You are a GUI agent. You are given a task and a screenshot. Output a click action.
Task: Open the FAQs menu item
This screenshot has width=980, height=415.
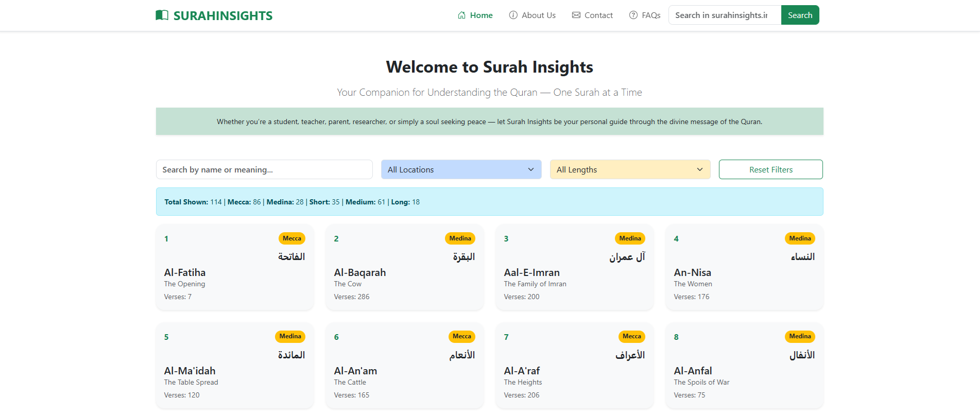pos(651,15)
